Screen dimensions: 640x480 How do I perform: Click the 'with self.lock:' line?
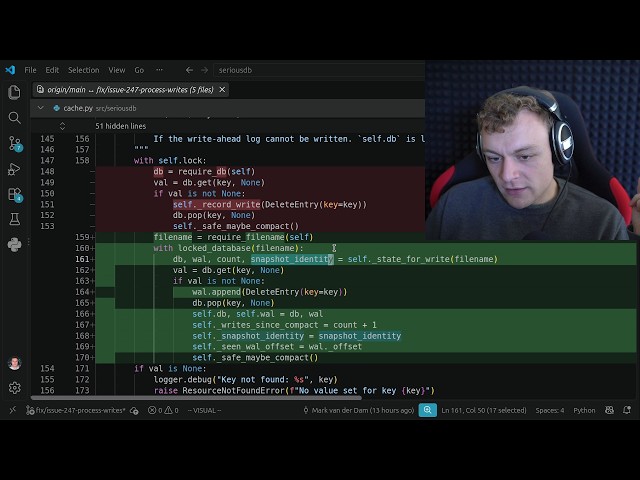pyautogui.click(x=170, y=160)
